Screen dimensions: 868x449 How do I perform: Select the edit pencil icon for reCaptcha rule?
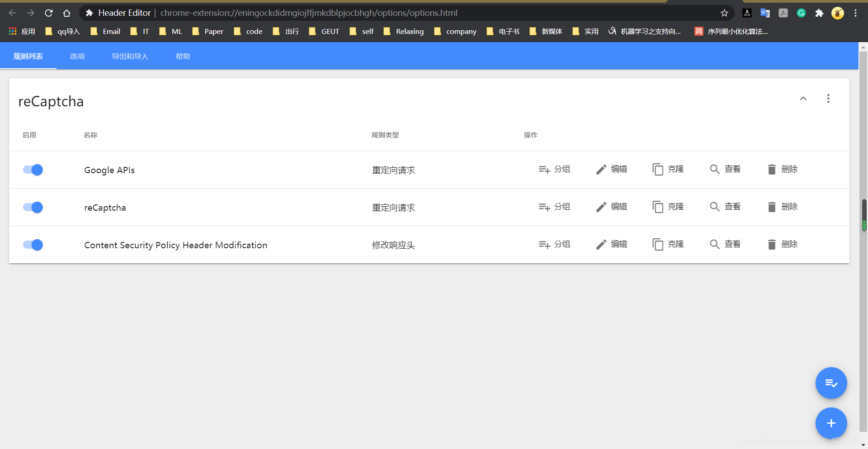click(x=601, y=207)
